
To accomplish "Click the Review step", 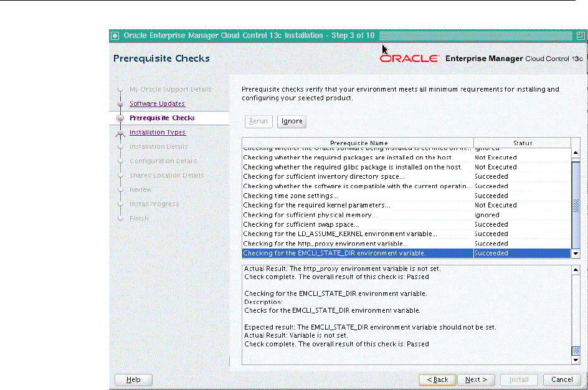I will coord(140,190).
